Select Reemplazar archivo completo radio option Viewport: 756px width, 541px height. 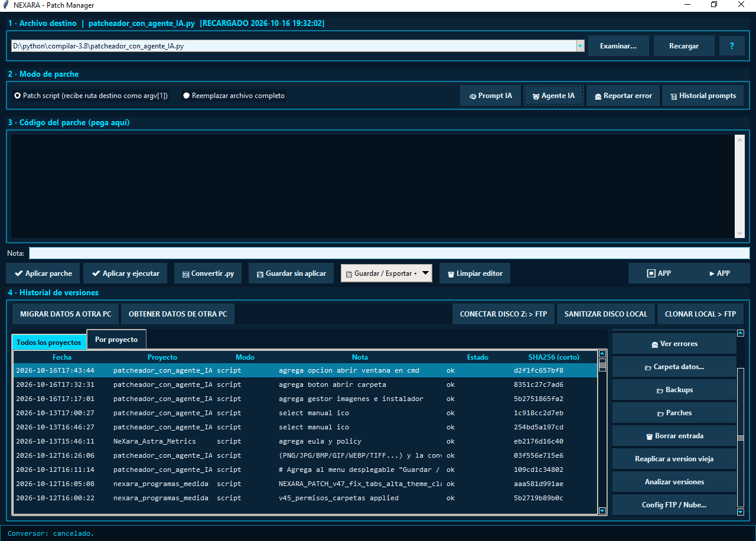click(x=234, y=96)
